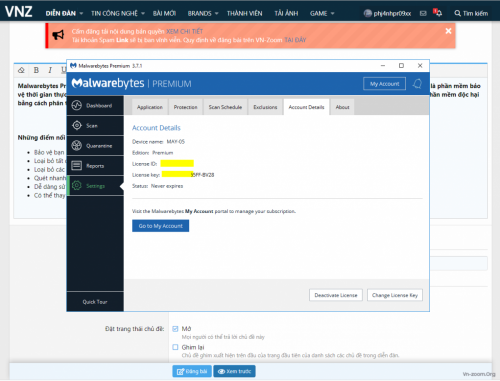Toggle the 'Mở' thread status checkbox
Screen dimensions: 500x381
[175, 329]
